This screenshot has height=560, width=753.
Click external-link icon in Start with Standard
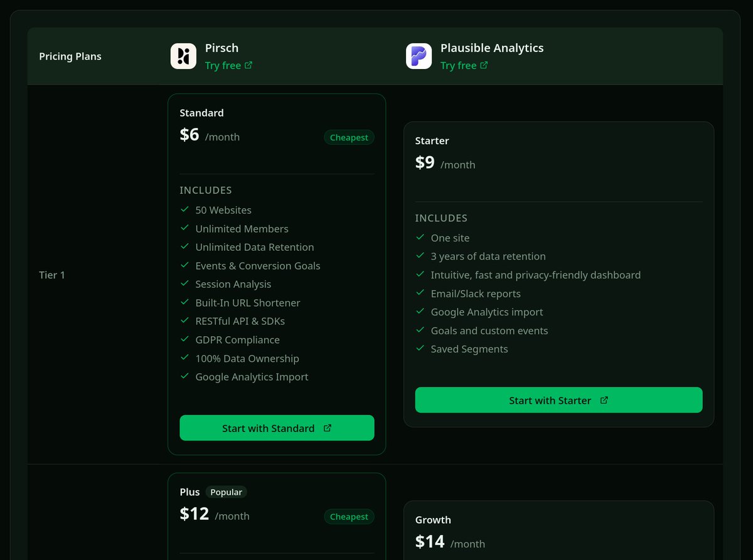point(328,428)
